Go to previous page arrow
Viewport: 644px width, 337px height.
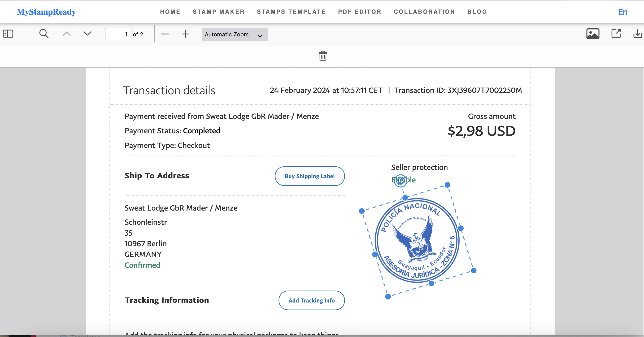tap(66, 34)
